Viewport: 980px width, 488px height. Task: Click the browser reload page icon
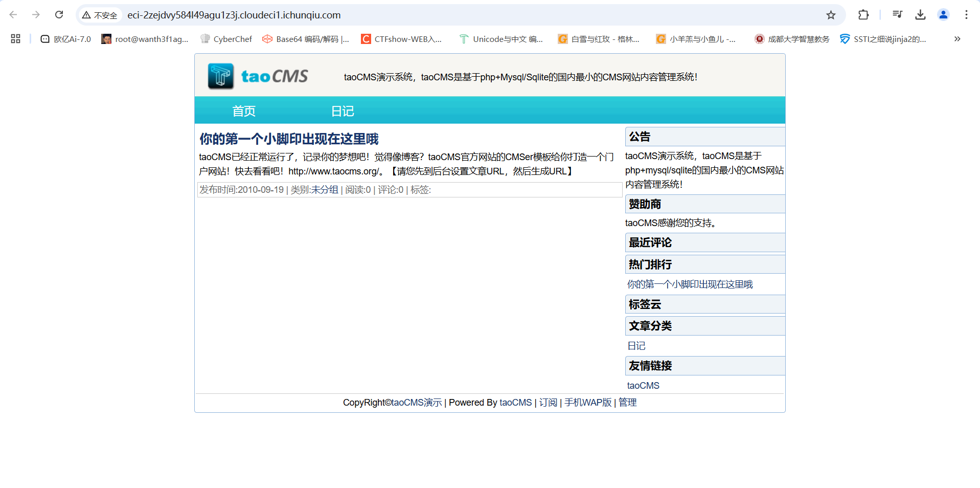[59, 15]
